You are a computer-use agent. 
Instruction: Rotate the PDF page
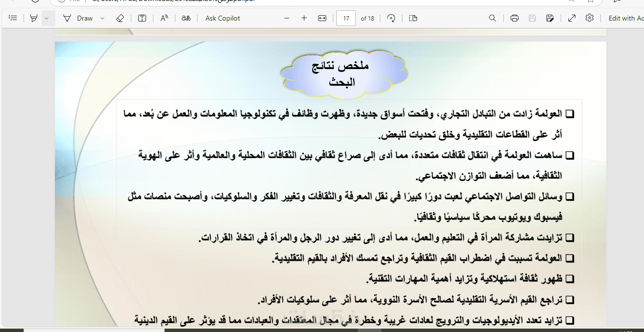click(391, 18)
